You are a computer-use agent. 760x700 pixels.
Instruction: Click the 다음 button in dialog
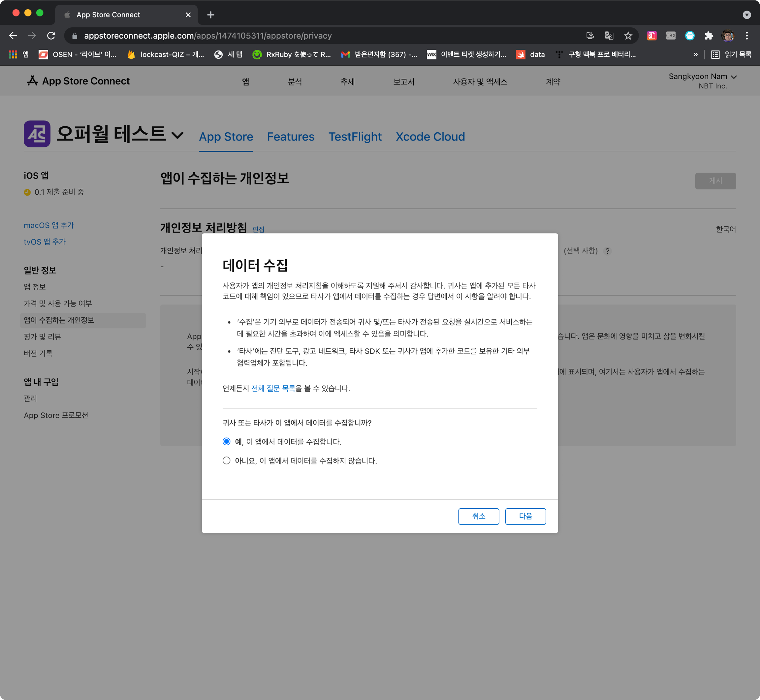tap(525, 516)
